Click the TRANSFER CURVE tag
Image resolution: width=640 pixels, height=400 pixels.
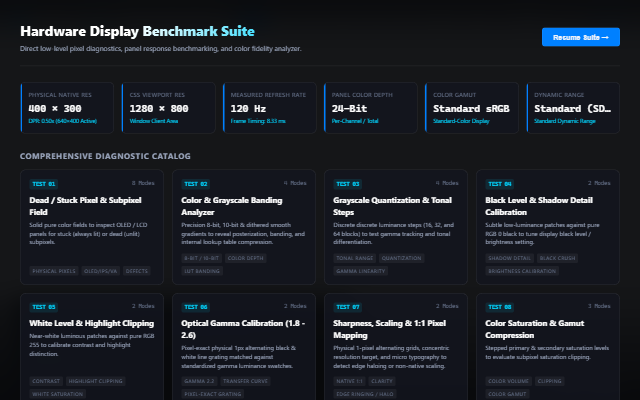245,381
